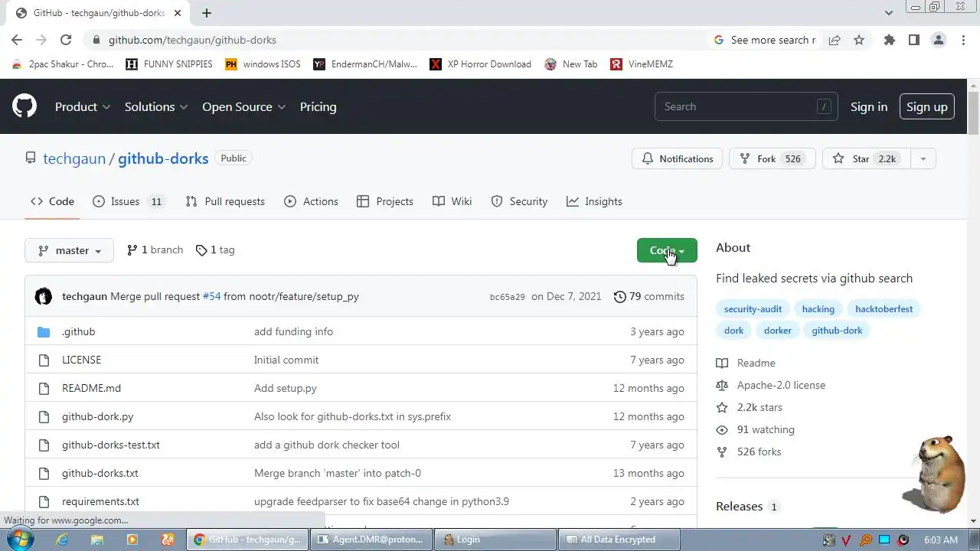Click the hacktoberfest topic tag

(884, 309)
